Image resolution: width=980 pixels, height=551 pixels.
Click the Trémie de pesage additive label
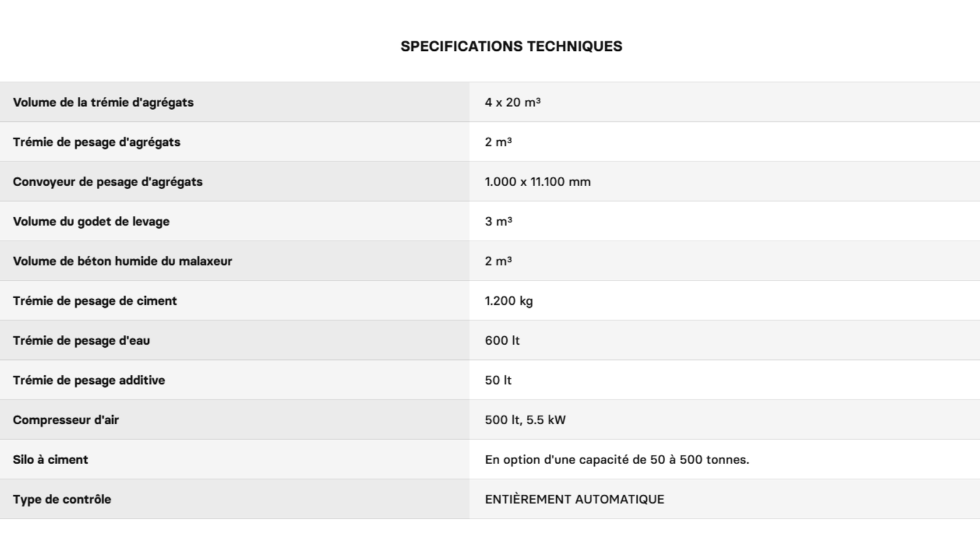point(89,380)
